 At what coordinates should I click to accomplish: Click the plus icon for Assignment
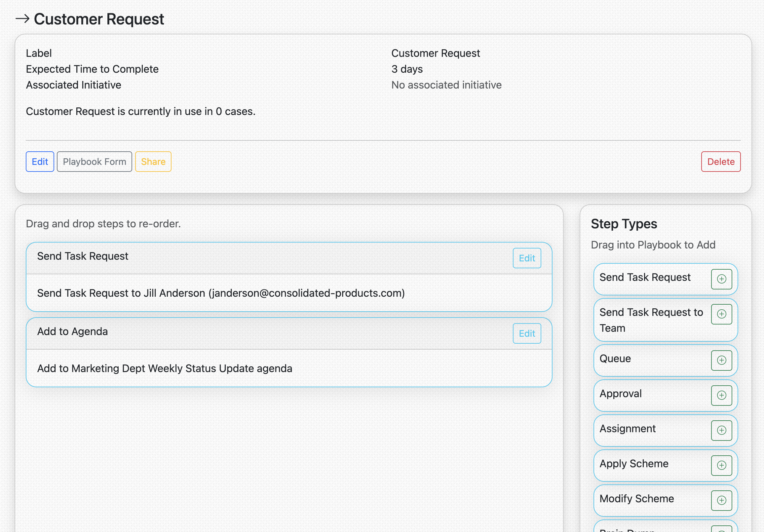pos(721,430)
